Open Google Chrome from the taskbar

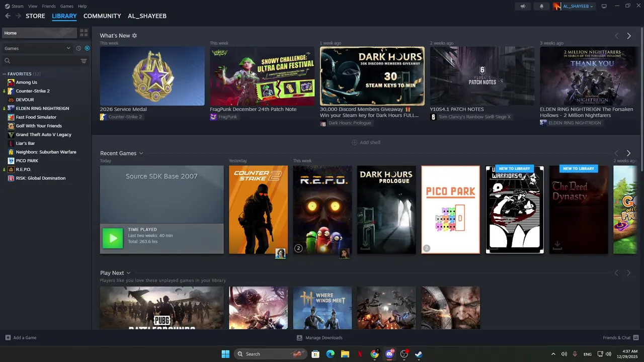[x=374, y=354]
